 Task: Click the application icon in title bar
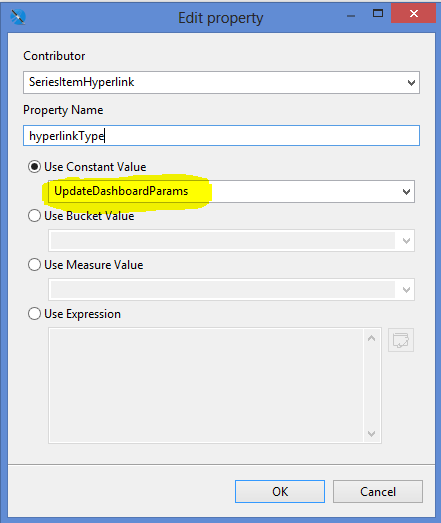[x=18, y=17]
